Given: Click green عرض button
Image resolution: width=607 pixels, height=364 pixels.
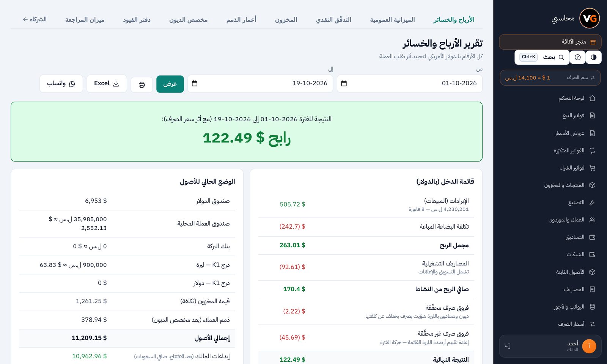Looking at the screenshot, I should click(x=170, y=84).
